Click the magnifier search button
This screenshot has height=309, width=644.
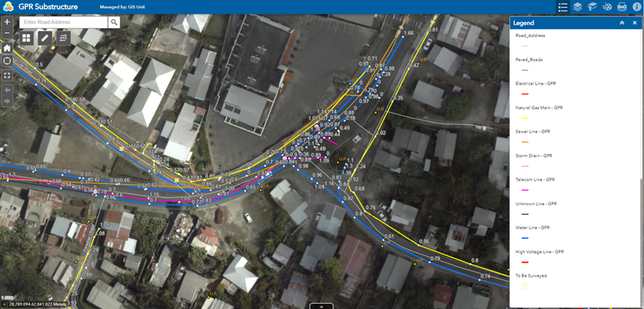(x=114, y=22)
